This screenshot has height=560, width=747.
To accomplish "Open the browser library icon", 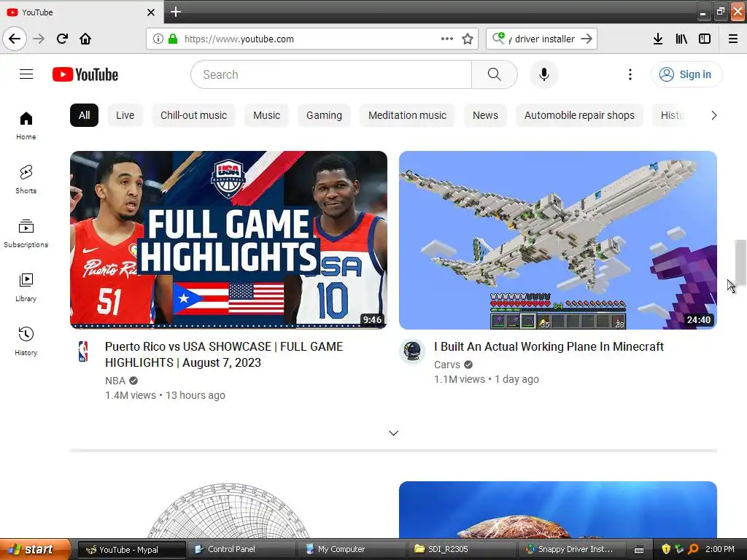I will click(x=681, y=39).
